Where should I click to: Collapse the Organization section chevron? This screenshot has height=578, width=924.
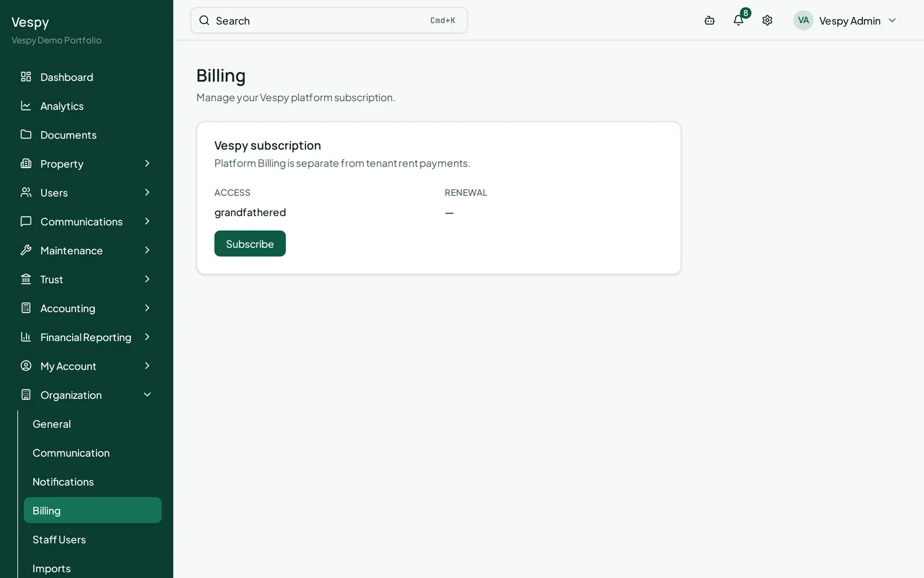147,395
